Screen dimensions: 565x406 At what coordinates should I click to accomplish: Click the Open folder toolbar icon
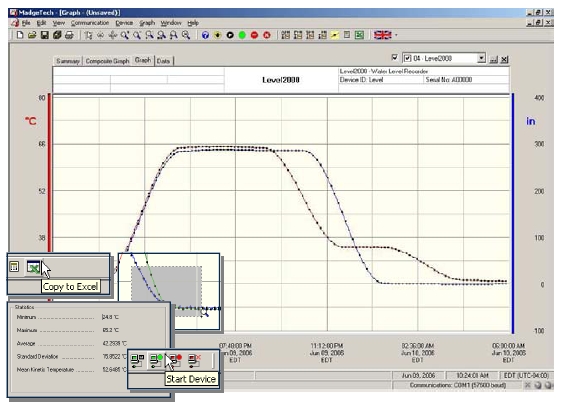[x=32, y=35]
